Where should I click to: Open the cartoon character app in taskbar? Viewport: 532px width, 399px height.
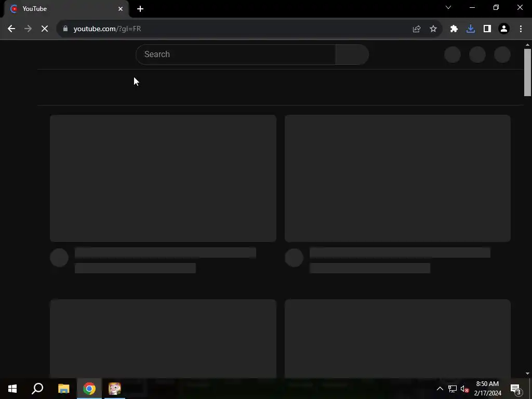(115, 389)
